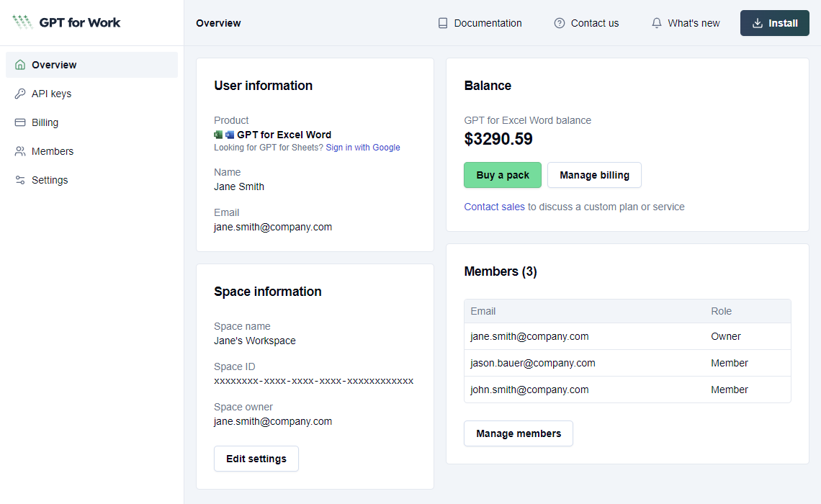Open What's new in header
The height and width of the screenshot is (504, 821).
pyautogui.click(x=686, y=23)
